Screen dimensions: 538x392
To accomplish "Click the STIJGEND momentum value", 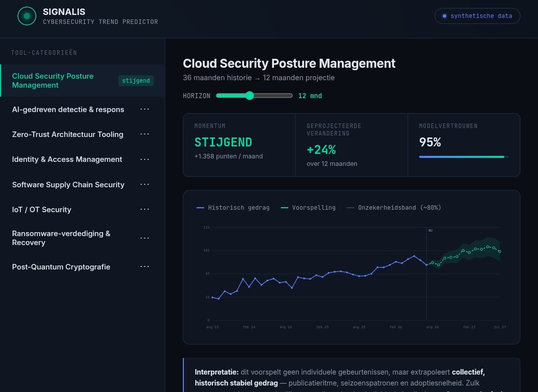I will point(223,142).
